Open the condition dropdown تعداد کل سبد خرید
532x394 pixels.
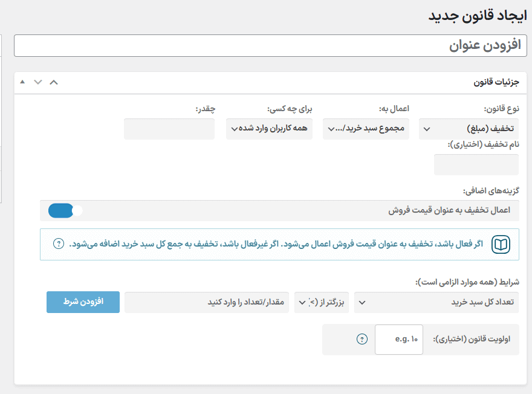coord(438,302)
